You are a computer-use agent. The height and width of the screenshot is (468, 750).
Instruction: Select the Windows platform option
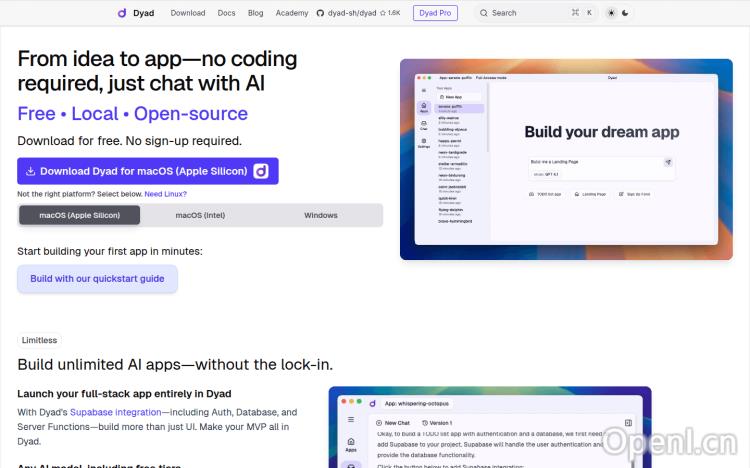321,215
